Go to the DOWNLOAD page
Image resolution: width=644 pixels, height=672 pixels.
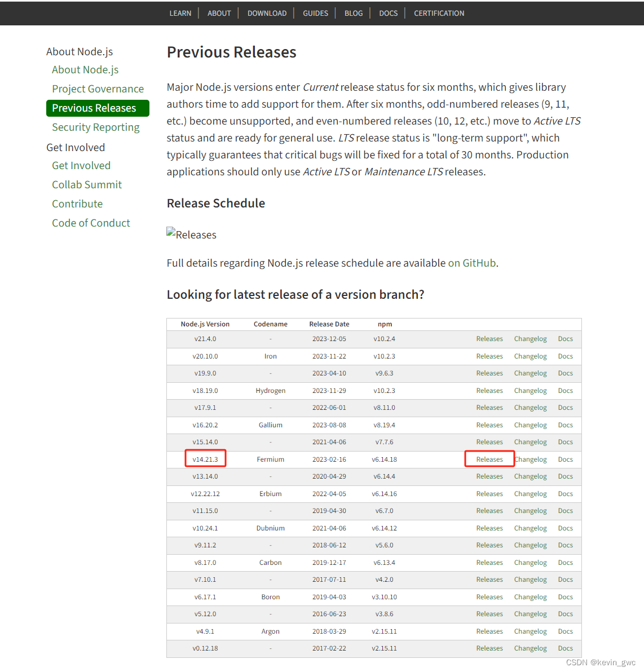pos(267,14)
